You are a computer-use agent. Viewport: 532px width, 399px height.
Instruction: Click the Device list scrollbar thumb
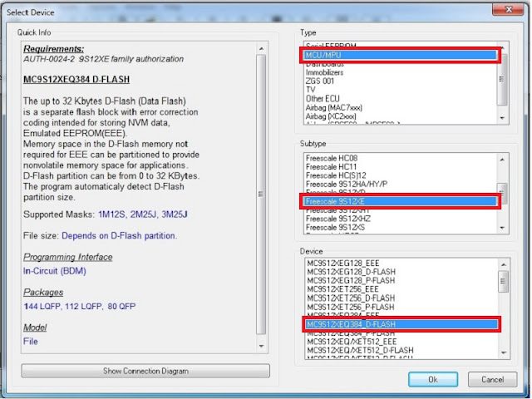coord(503,281)
